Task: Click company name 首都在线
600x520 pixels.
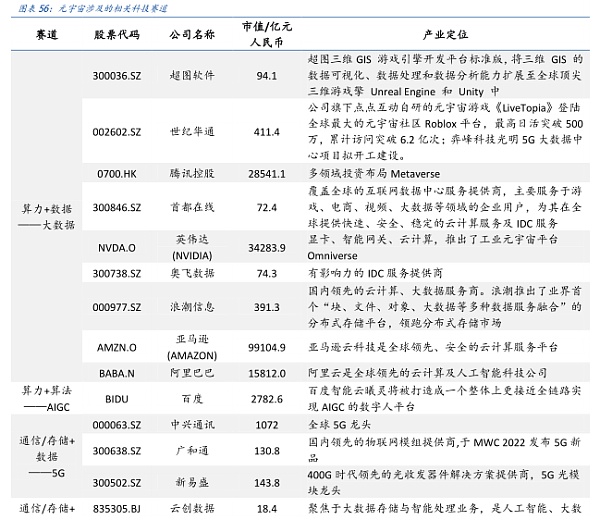Action: [192, 207]
